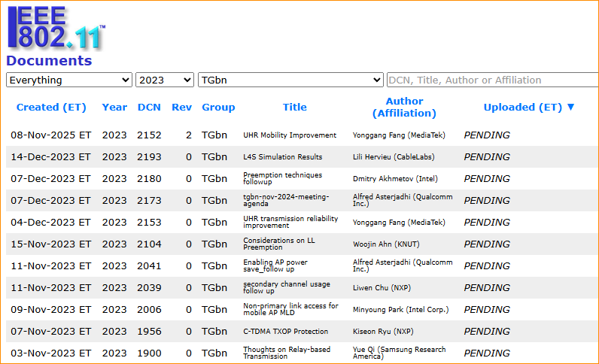
Task: Expand the 2023 year dropdown
Action: click(x=165, y=80)
